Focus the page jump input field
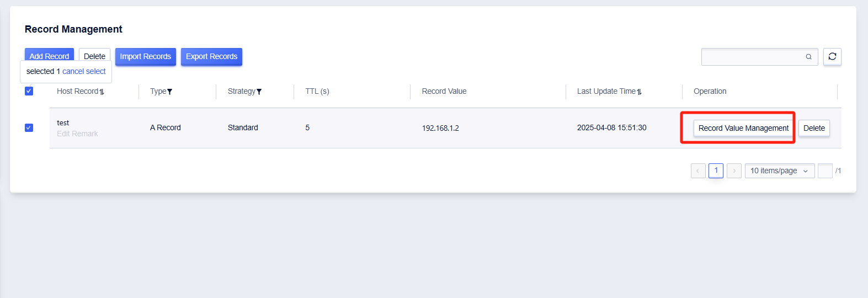The height and width of the screenshot is (298, 868). click(x=825, y=171)
